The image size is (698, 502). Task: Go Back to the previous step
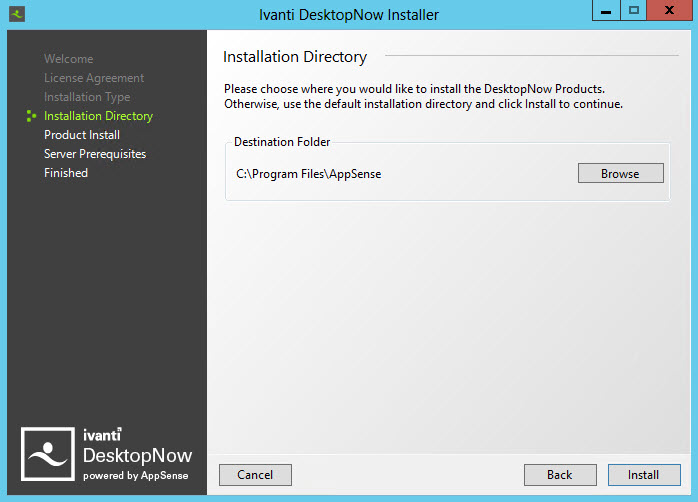pos(560,475)
